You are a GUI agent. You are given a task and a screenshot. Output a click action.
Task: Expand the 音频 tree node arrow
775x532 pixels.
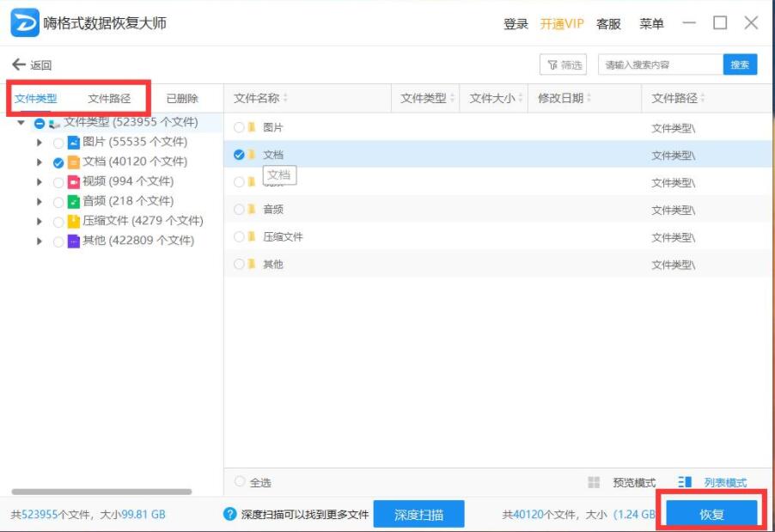[40, 202]
